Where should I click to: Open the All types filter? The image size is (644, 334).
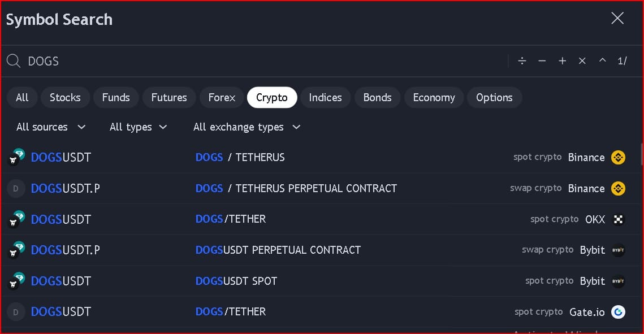click(139, 127)
